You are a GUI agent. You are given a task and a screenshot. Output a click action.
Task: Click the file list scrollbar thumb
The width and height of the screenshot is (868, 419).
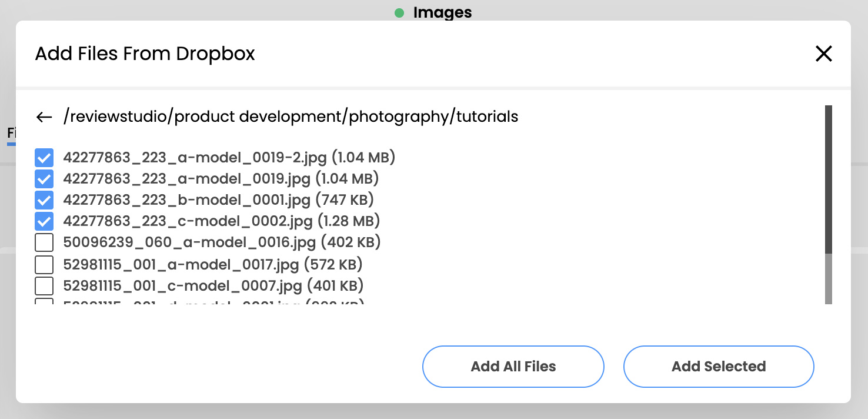828,179
